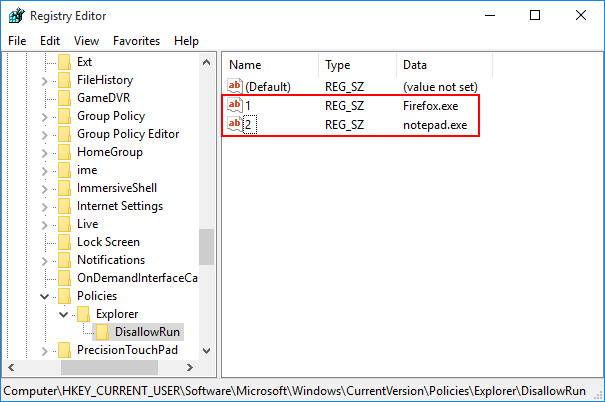This screenshot has width=605, height=402.
Task: Click the tree pane scroll down arrow
Action: tap(207, 351)
